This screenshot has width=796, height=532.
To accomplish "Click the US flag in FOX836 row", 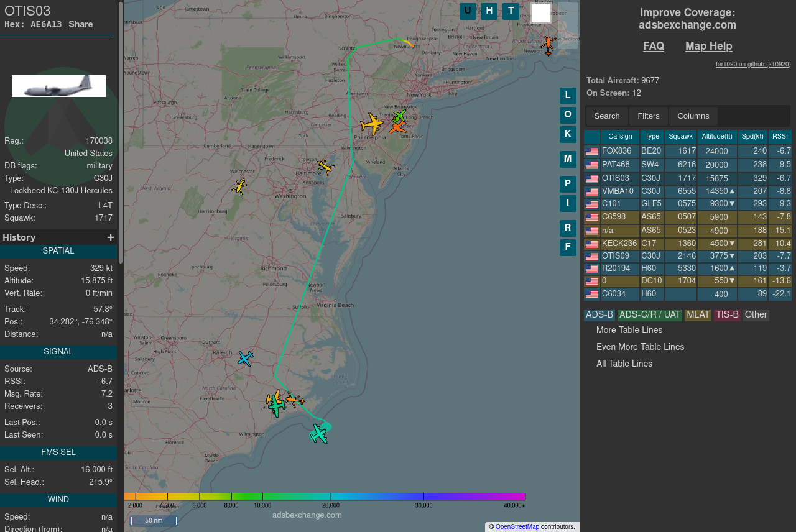I will point(592,152).
